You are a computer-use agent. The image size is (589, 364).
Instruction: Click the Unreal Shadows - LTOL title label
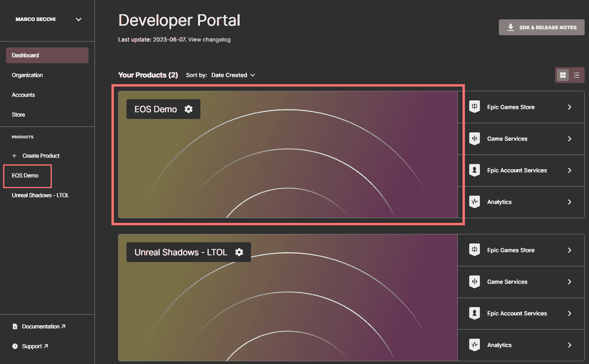pos(181,252)
